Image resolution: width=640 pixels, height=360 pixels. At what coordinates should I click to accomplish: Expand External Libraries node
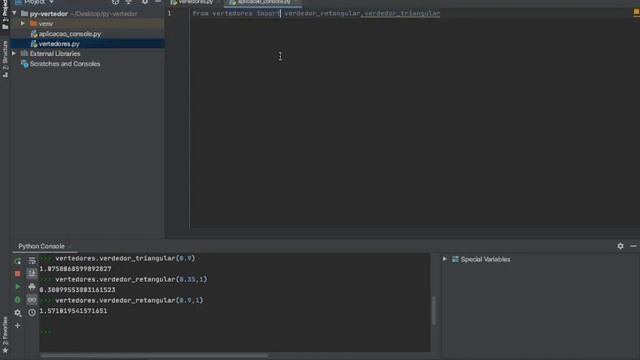coord(14,53)
